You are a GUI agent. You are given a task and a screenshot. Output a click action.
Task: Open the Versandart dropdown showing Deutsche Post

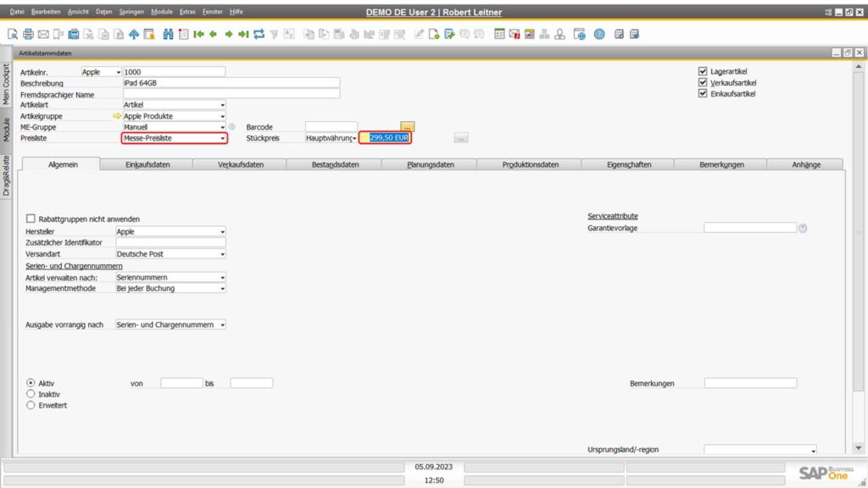tap(170, 254)
